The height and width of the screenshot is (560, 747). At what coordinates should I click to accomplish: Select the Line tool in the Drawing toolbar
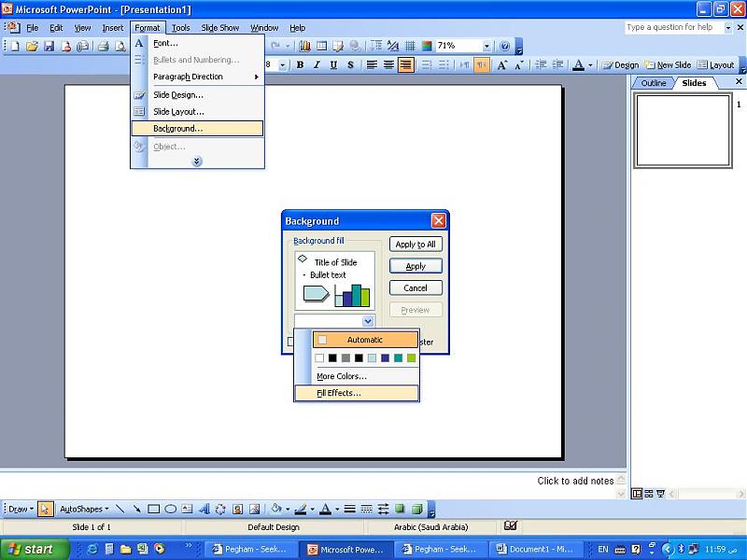pos(120,509)
